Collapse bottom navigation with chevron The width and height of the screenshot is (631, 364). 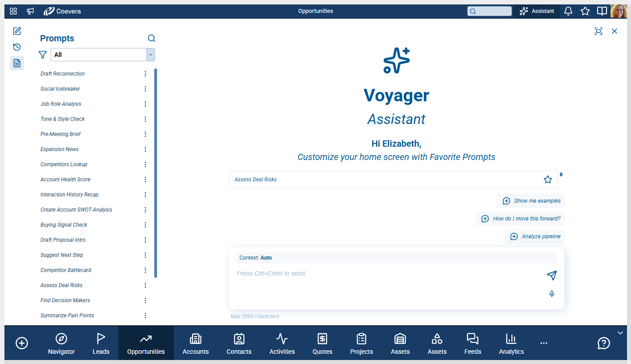(620, 332)
